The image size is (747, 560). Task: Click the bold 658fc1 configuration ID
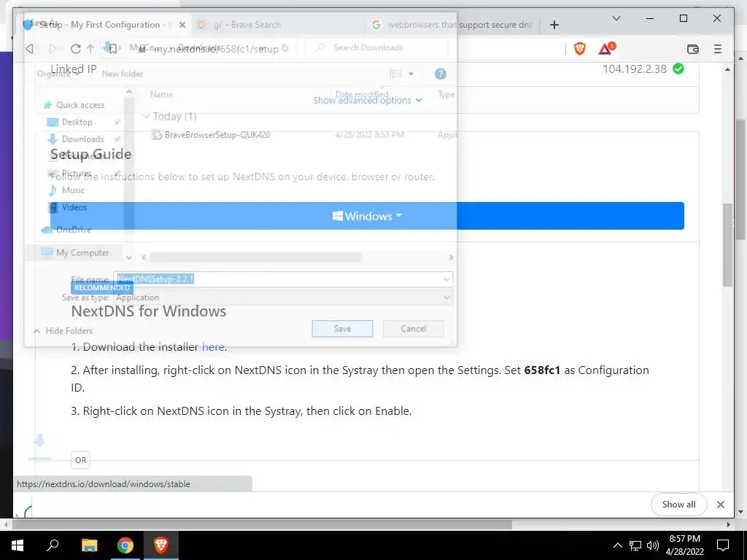542,370
